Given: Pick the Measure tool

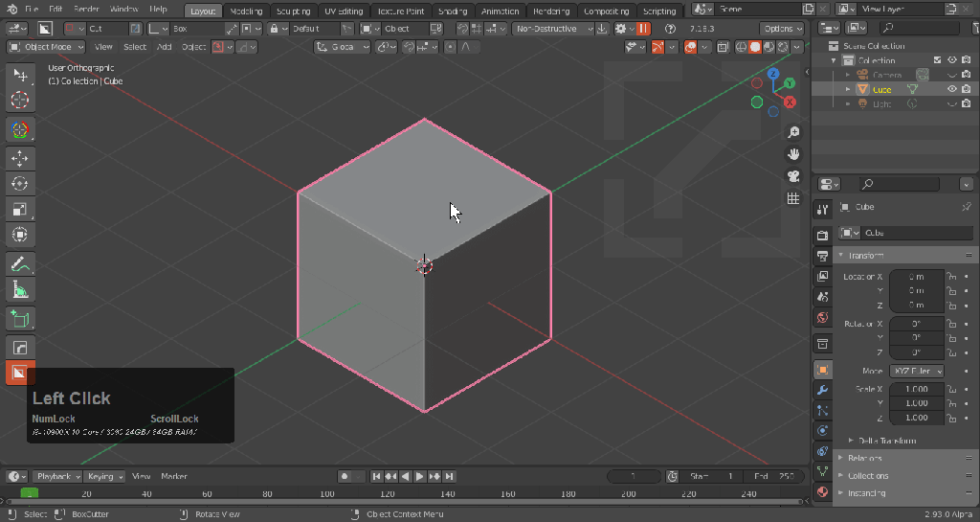Looking at the screenshot, I should click(x=19, y=290).
